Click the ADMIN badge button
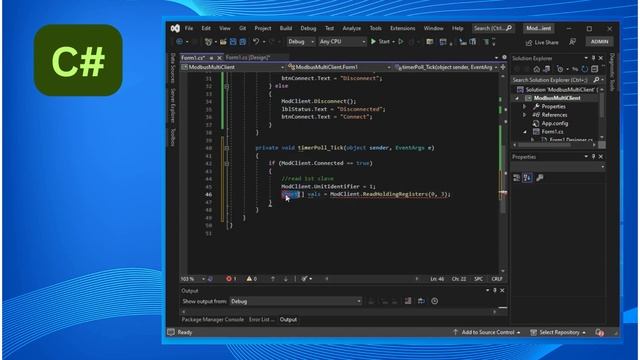The width and height of the screenshot is (640, 360). point(599,42)
